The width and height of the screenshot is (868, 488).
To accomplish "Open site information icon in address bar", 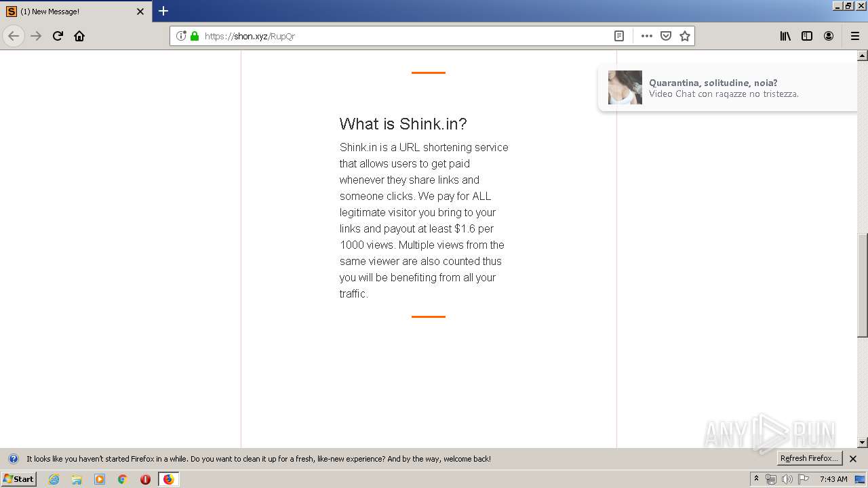I will click(x=181, y=36).
